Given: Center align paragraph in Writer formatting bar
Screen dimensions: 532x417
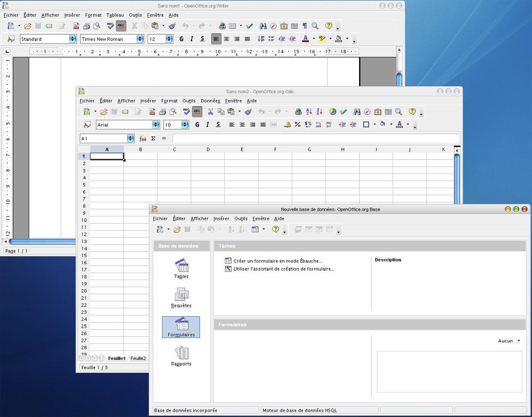Looking at the screenshot, I should pos(226,39).
